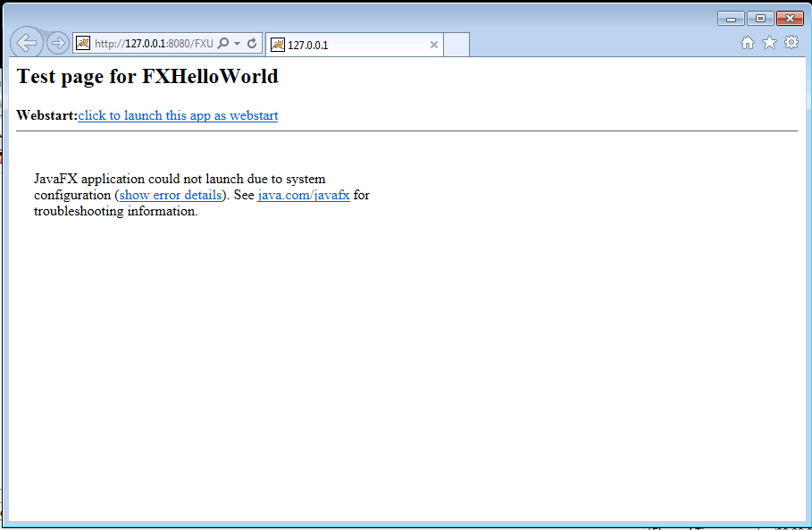
Task: Open the Tools gear menu
Action: pos(791,43)
